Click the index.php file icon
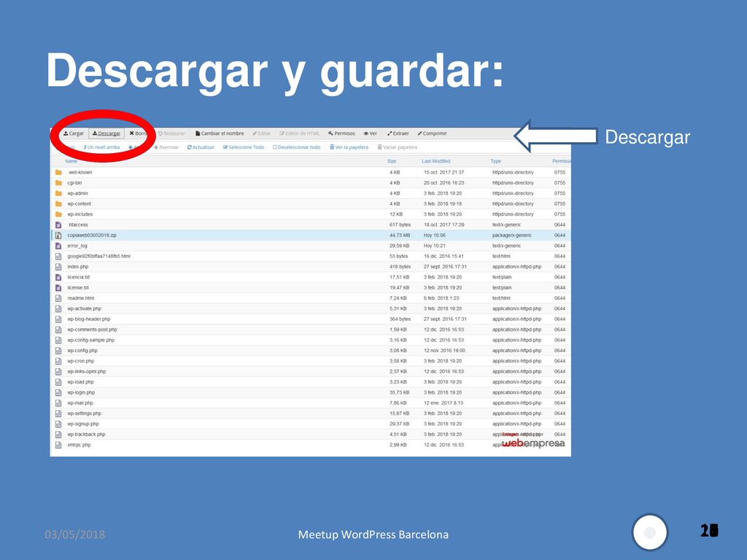This screenshot has width=747, height=560. point(58,267)
